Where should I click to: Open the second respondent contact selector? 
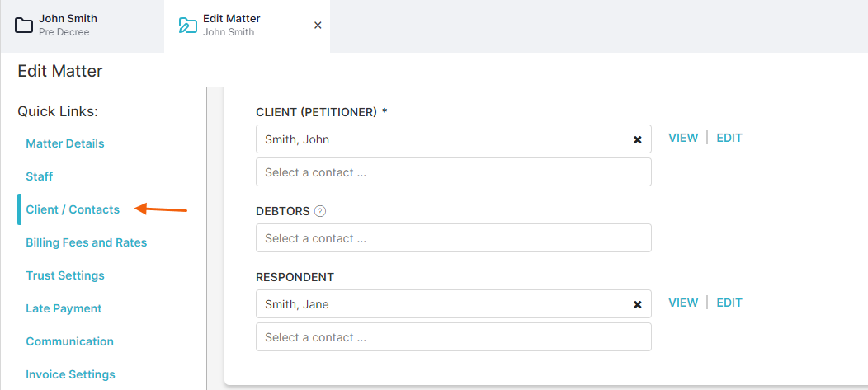click(453, 337)
